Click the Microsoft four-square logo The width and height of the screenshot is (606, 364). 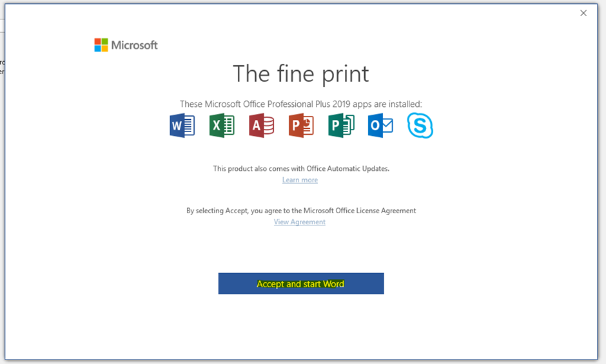pos(101,45)
